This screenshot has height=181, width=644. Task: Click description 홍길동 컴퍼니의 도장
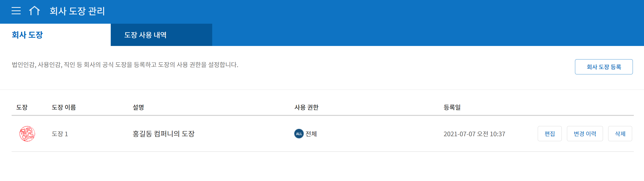coord(164,134)
